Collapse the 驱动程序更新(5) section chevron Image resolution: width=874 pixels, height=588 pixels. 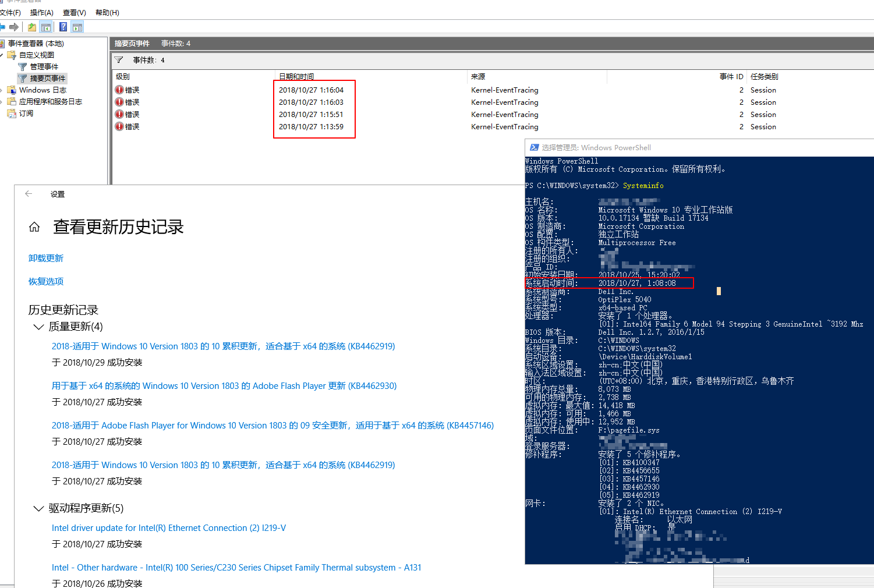coord(38,508)
